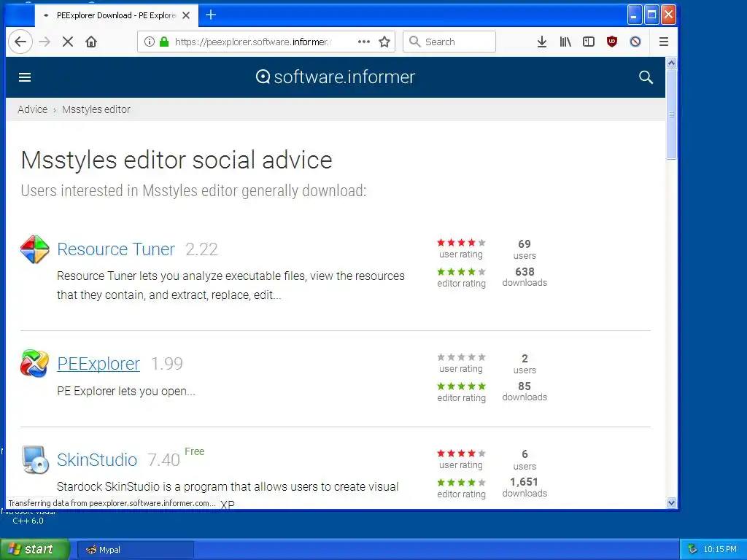Screen dimensions: 747x560
Task: Bookmark this page with the star
Action: (384, 42)
